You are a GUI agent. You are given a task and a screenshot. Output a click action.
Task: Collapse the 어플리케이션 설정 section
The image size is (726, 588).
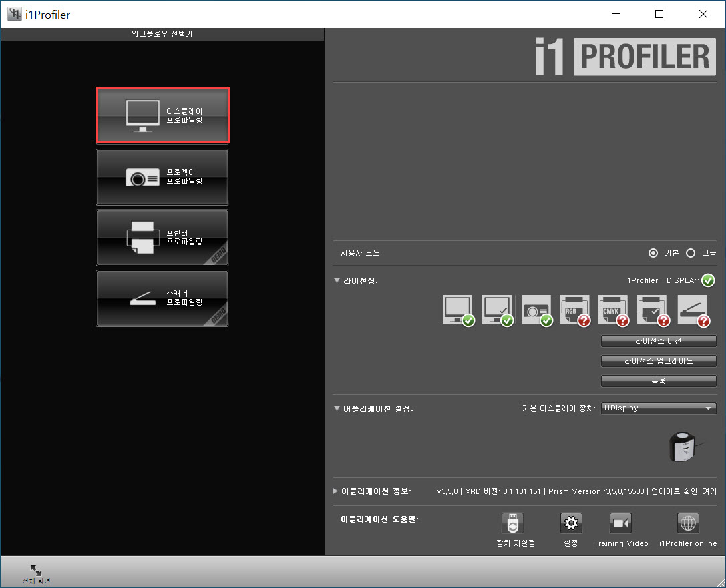[x=337, y=408]
